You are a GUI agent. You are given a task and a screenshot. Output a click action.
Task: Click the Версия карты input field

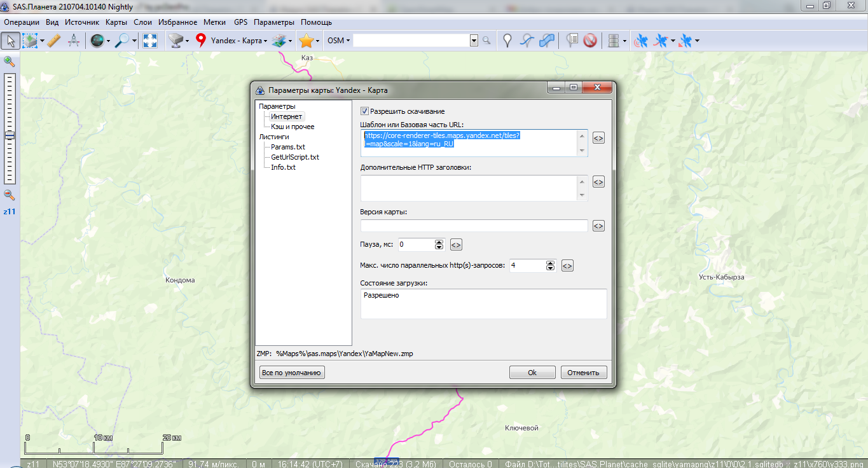474,226
